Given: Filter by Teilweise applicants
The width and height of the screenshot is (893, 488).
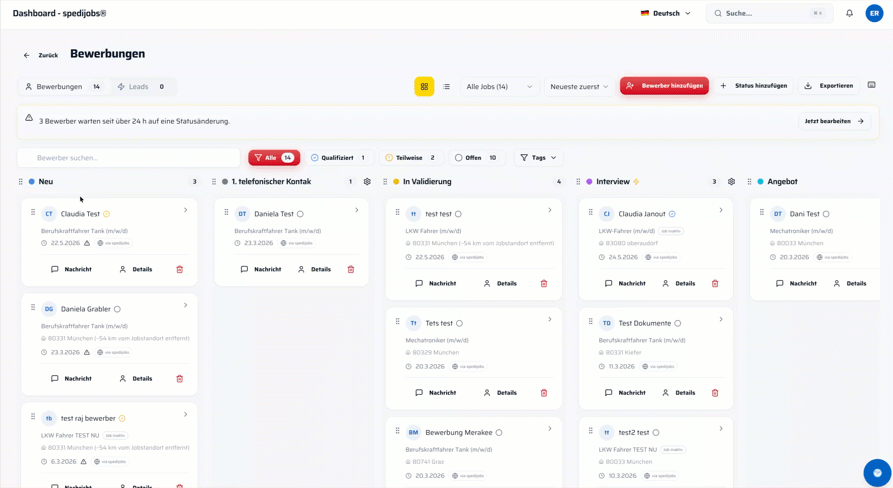Looking at the screenshot, I should (411, 158).
